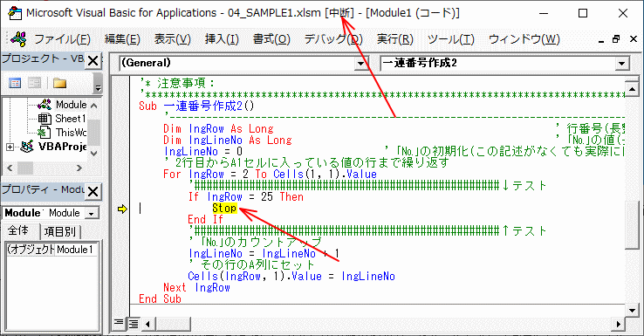644x336 pixels.
Task: Click View Code icon in project pane
Action: (15, 84)
